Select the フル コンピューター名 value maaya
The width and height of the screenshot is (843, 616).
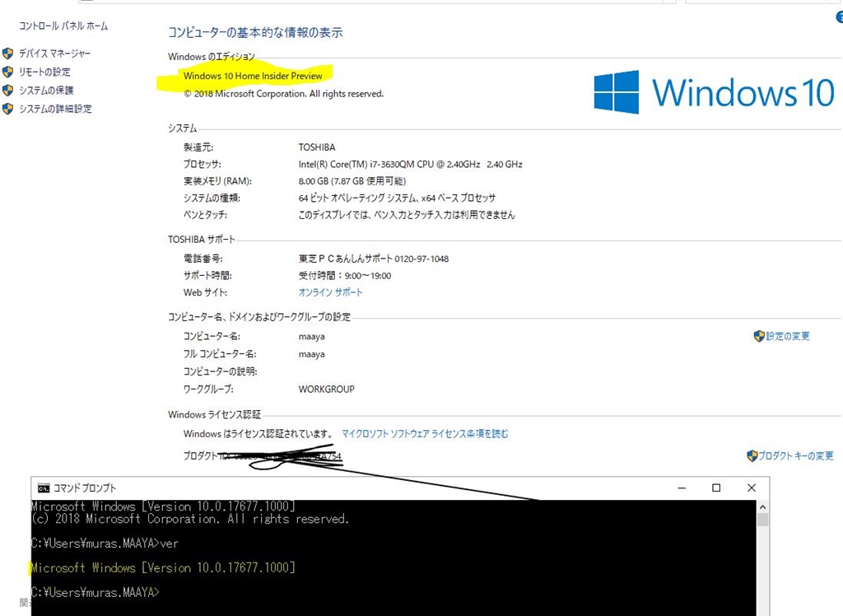pyautogui.click(x=311, y=355)
